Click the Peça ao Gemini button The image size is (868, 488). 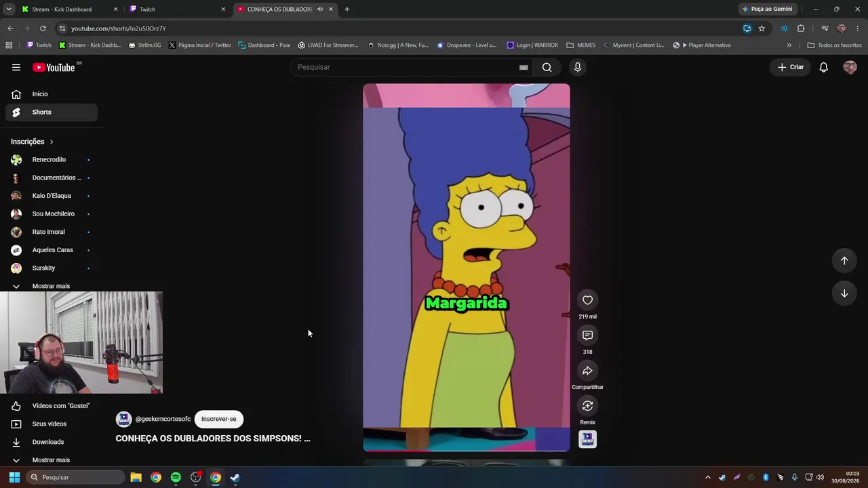tap(767, 9)
